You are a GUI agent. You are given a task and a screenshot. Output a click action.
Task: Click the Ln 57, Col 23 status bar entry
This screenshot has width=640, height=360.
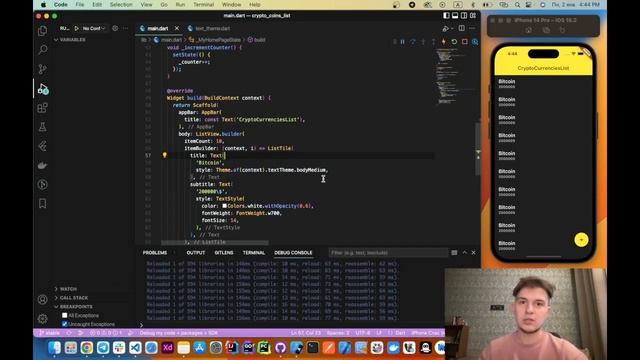point(306,333)
